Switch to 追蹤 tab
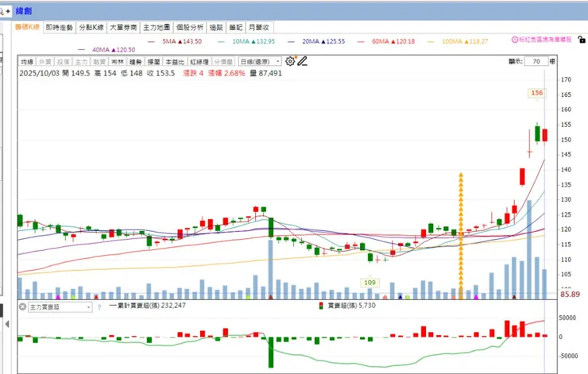This screenshot has height=374, width=588. [216, 27]
